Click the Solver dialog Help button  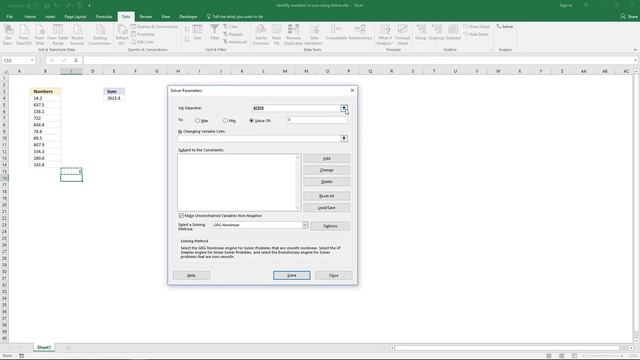(191, 276)
